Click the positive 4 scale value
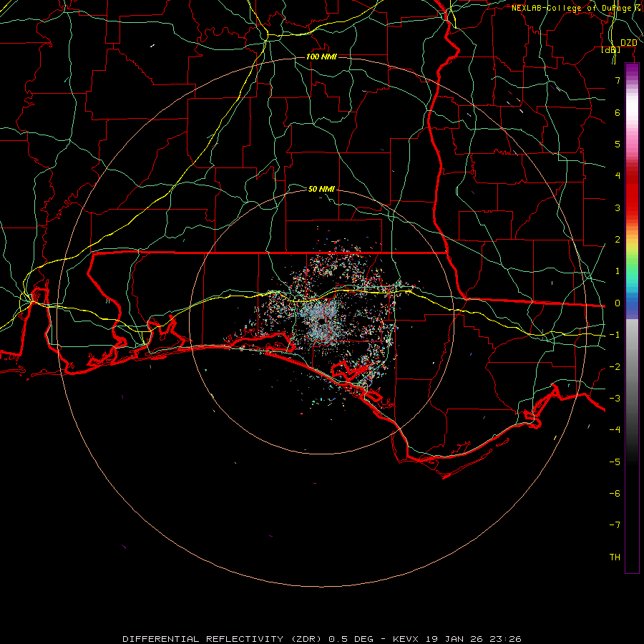This screenshot has width=644, height=644. click(618, 176)
